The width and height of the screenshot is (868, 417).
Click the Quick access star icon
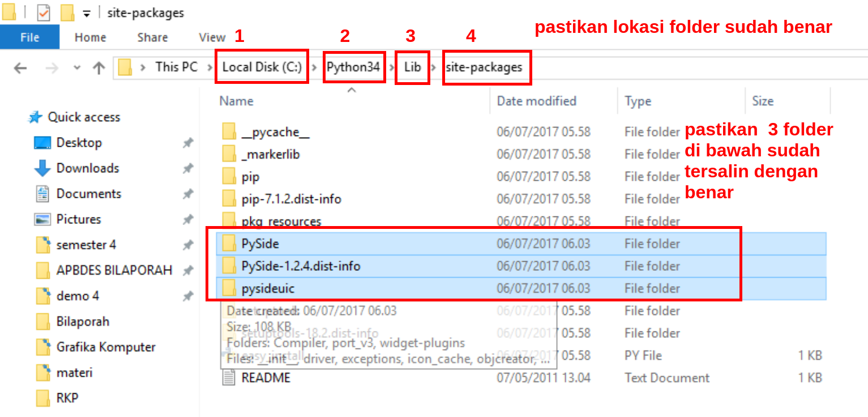(35, 117)
